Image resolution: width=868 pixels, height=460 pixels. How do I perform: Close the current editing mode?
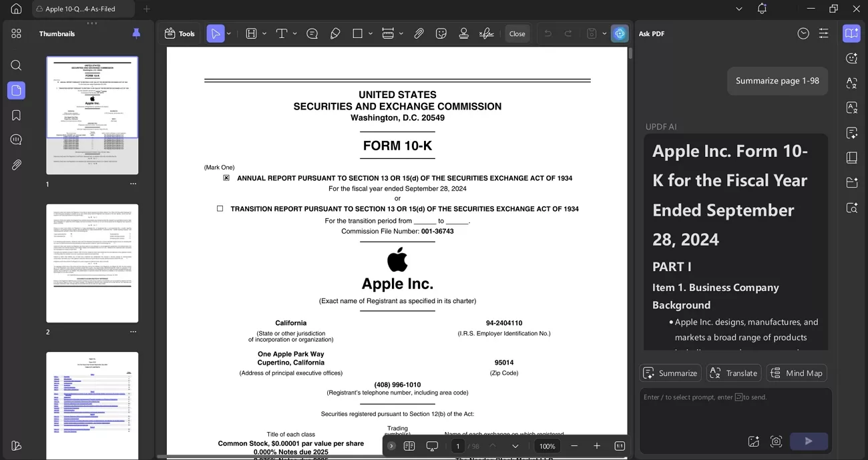coord(517,33)
